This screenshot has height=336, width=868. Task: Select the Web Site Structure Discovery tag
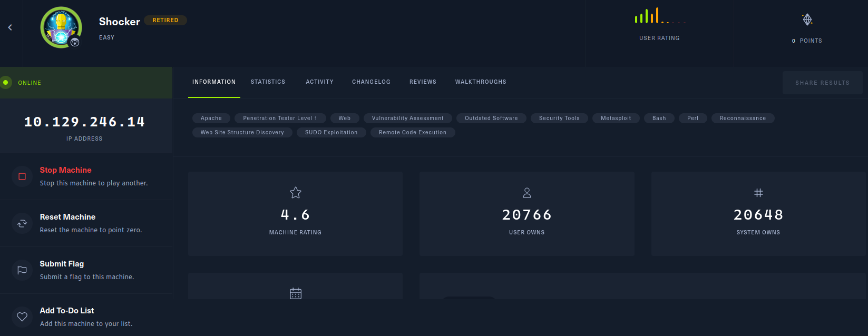pyautogui.click(x=242, y=133)
